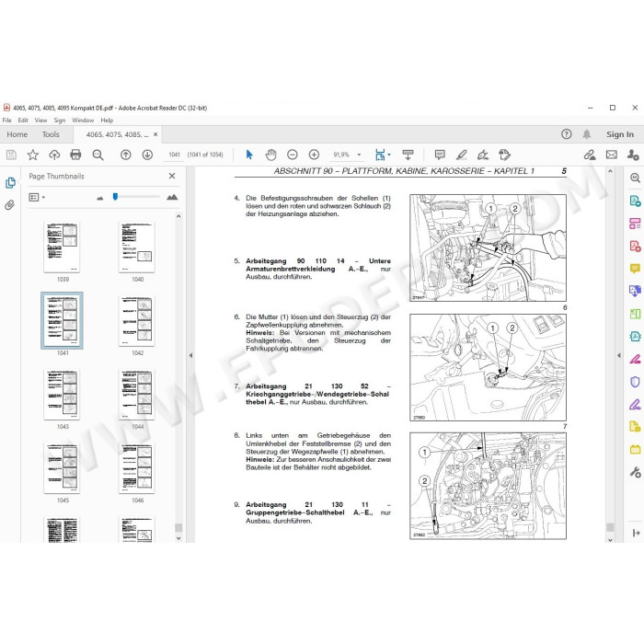This screenshot has height=644, width=644.
Task: Click the page number input field
Action: (x=175, y=155)
